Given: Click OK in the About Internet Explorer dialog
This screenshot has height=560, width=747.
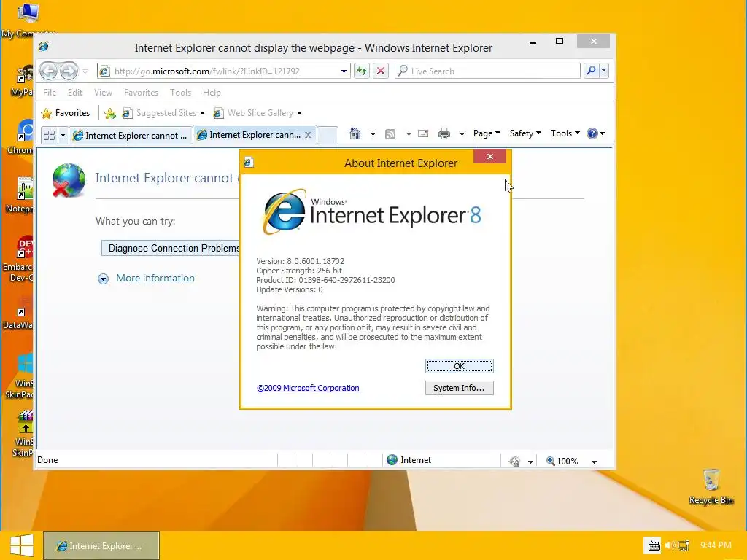Looking at the screenshot, I should [460, 366].
